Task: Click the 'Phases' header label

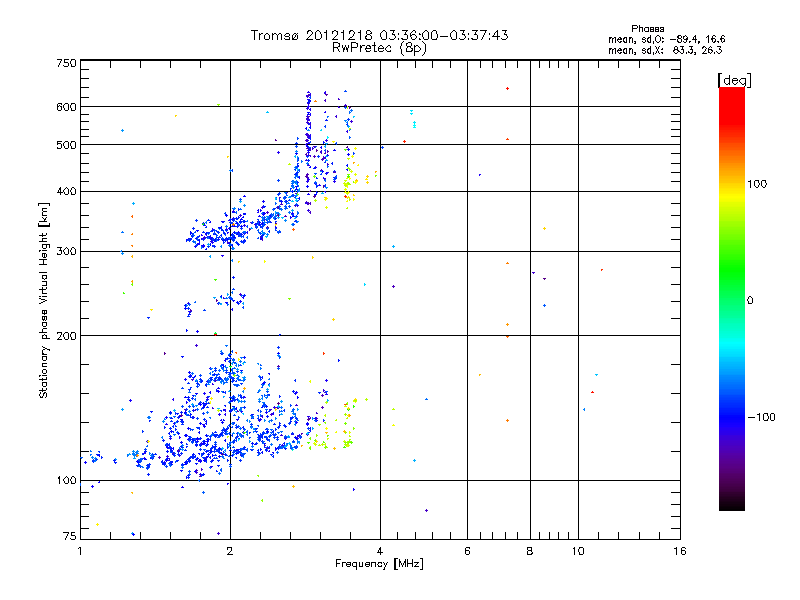Action: click(x=647, y=29)
